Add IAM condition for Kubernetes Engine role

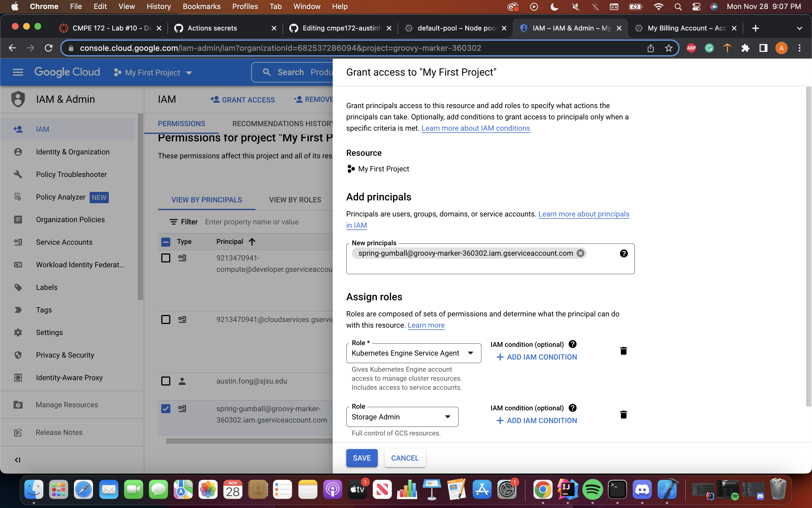(x=537, y=357)
